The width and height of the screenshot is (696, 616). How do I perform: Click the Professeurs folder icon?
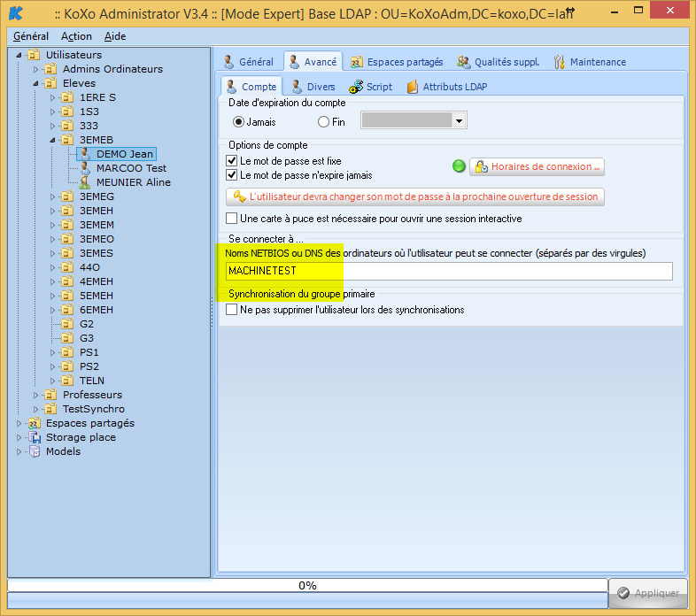tap(50, 395)
